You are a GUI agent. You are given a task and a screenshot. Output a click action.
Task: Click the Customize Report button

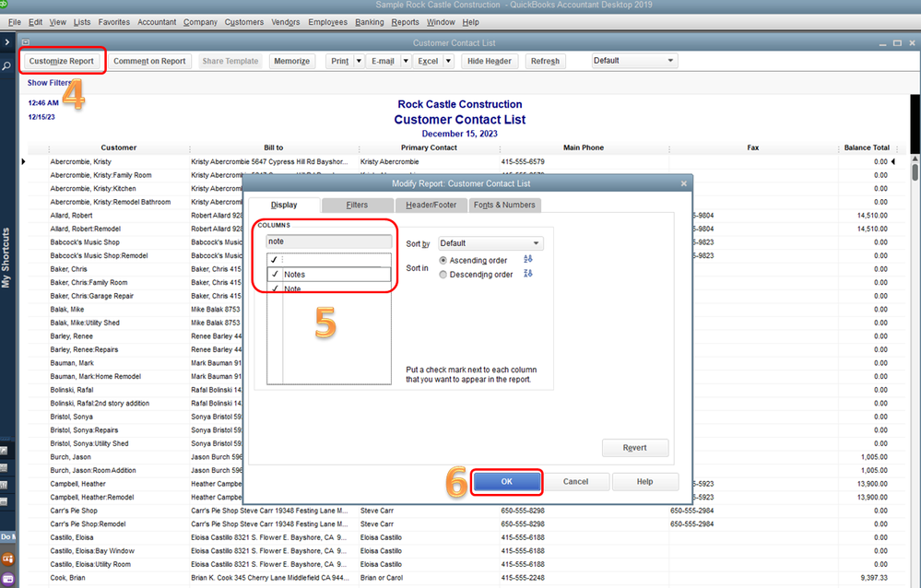(62, 61)
